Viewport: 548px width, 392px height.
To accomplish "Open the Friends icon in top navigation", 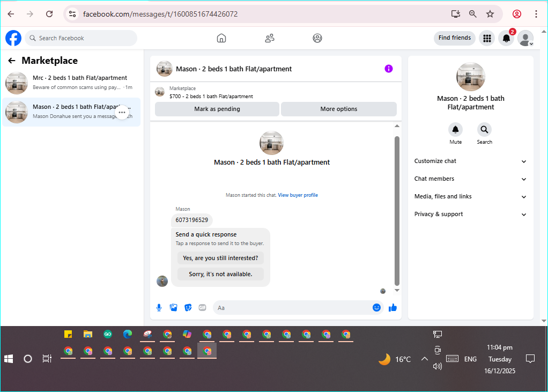I will tap(270, 38).
